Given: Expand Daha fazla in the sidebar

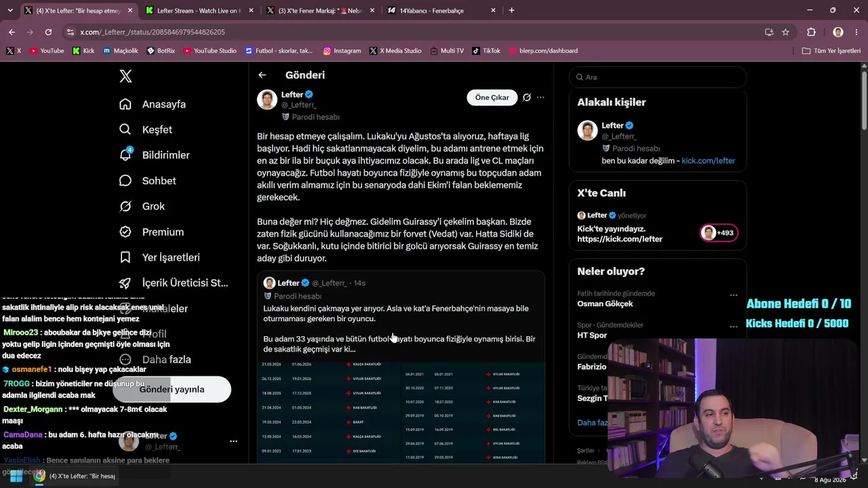Looking at the screenshot, I should click(x=155, y=359).
